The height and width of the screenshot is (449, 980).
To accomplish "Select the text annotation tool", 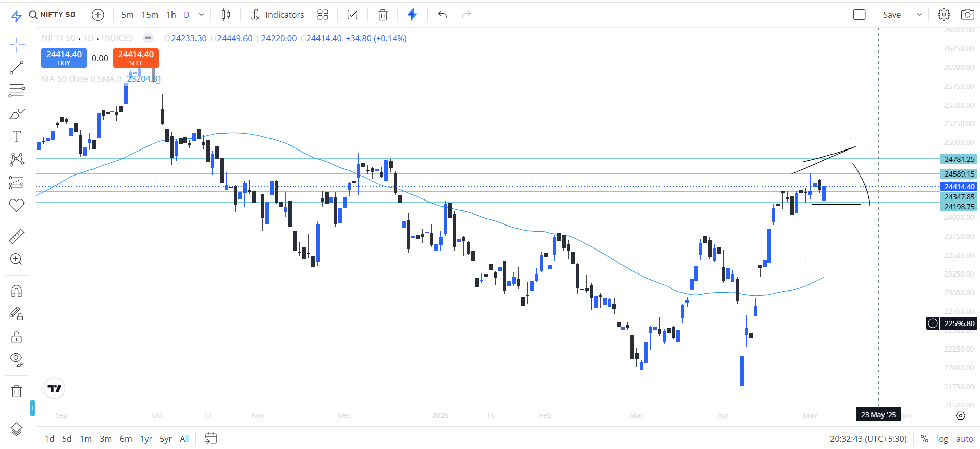I will pos(17,137).
